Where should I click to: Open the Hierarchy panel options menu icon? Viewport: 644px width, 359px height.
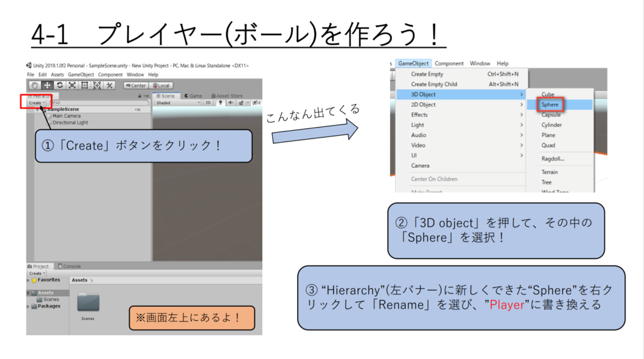pyautogui.click(x=146, y=96)
